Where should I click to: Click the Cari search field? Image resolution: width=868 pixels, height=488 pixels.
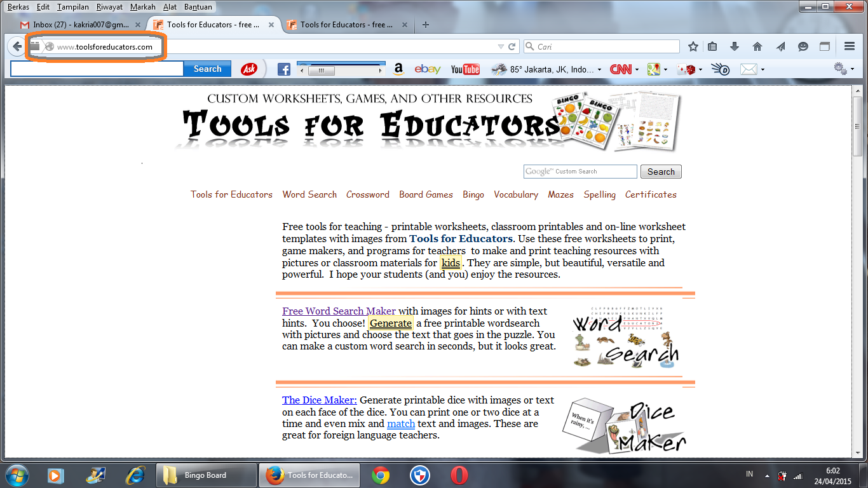(x=600, y=46)
